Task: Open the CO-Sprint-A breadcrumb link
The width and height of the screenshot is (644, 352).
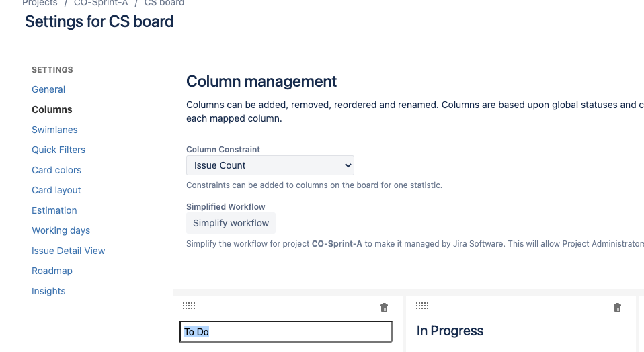Action: pyautogui.click(x=101, y=3)
